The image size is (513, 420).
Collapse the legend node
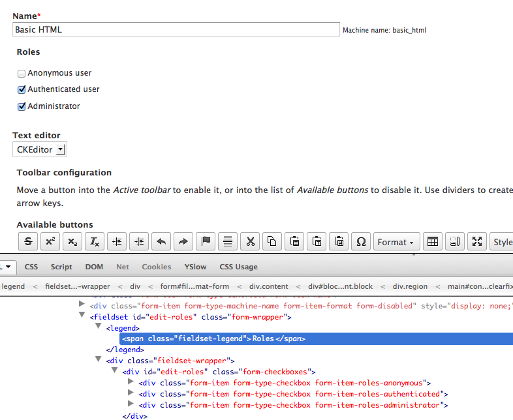(98, 326)
